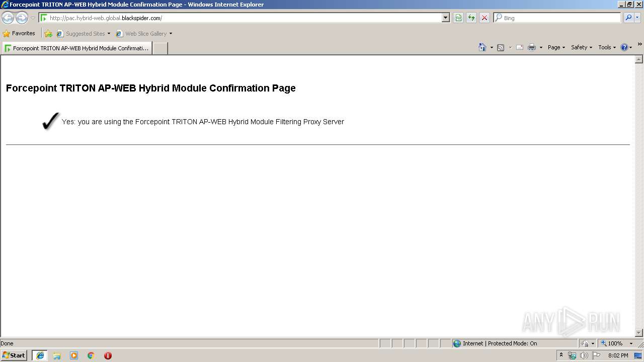The height and width of the screenshot is (362, 644).
Task: Click the vertical scrollbar down arrow
Action: tap(639, 332)
